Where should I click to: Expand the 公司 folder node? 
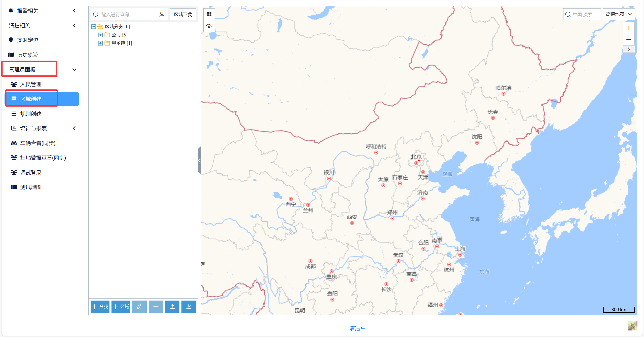pos(100,35)
